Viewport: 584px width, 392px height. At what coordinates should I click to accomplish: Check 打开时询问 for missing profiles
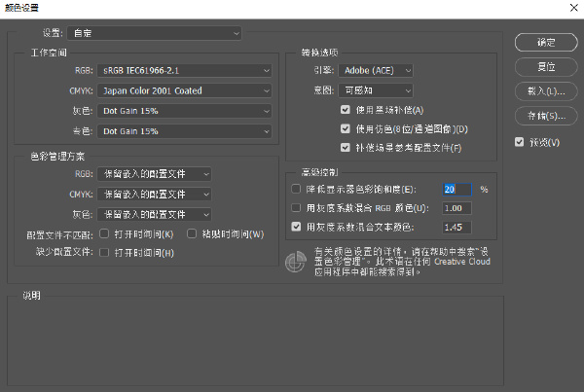pyautogui.click(x=104, y=253)
